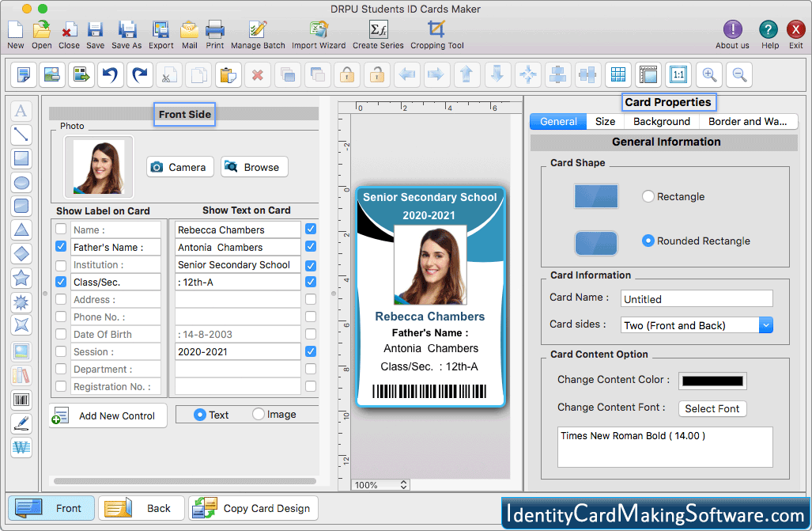Viewport: 812px width, 531px height.
Task: Uncheck the Class/Sec. label checkbox
Action: [x=61, y=282]
